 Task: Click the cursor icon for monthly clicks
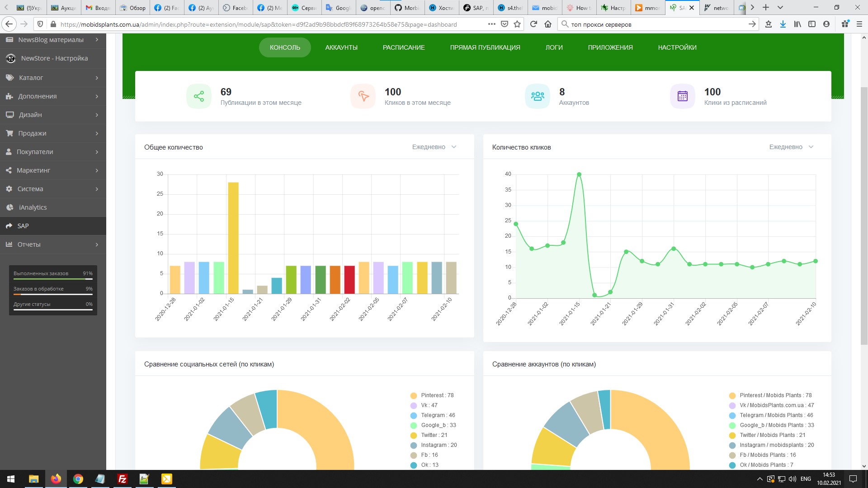(x=363, y=96)
